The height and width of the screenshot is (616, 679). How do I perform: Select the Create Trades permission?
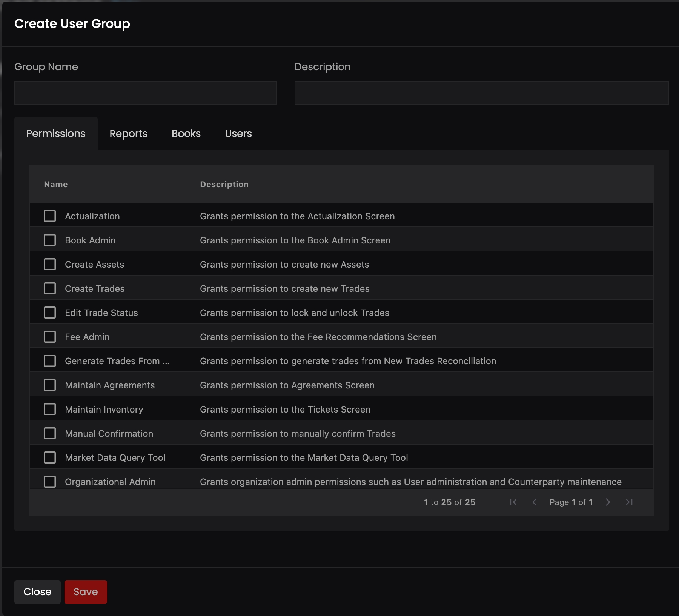click(x=50, y=288)
